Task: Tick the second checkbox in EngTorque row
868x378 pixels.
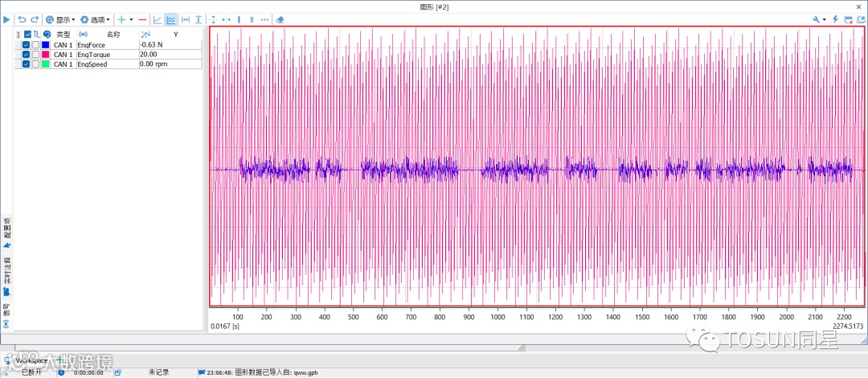Action: pos(35,55)
